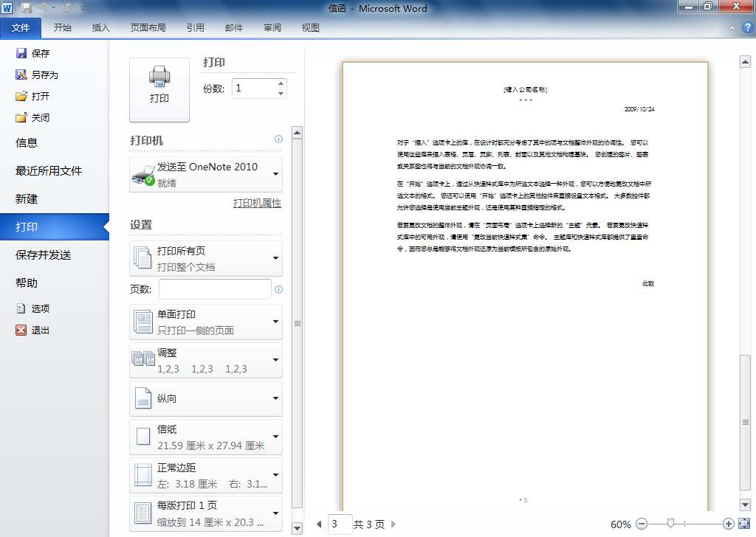Switch to the 页面布局 ribbon tab
Image resolution: width=756 pixels, height=537 pixels.
[148, 28]
